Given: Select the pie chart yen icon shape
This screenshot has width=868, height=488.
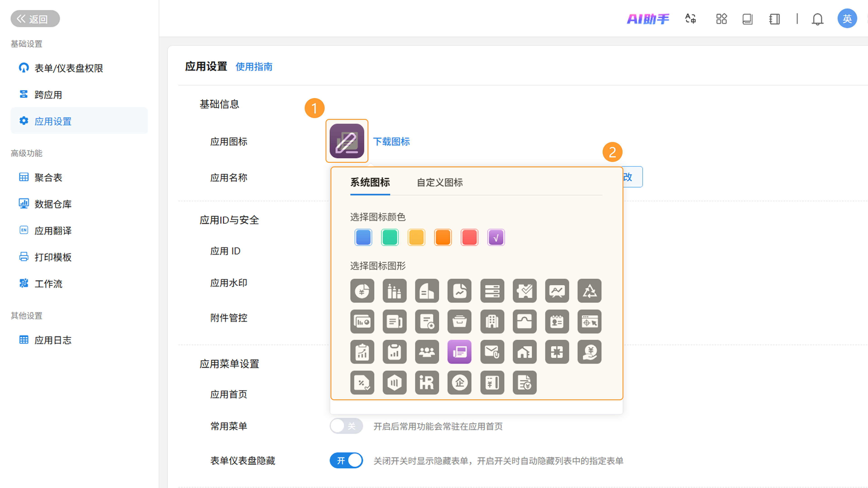Looking at the screenshot, I should (x=362, y=291).
